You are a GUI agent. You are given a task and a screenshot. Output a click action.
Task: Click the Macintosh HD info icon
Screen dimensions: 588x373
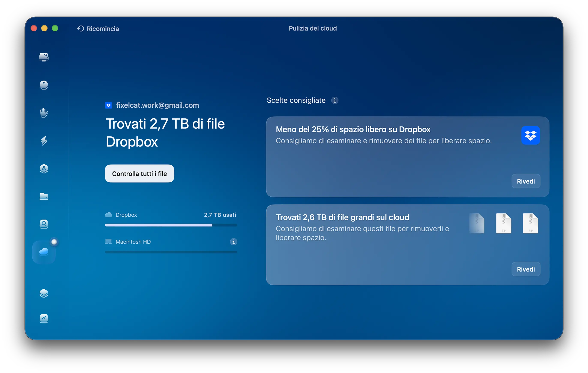(x=233, y=242)
